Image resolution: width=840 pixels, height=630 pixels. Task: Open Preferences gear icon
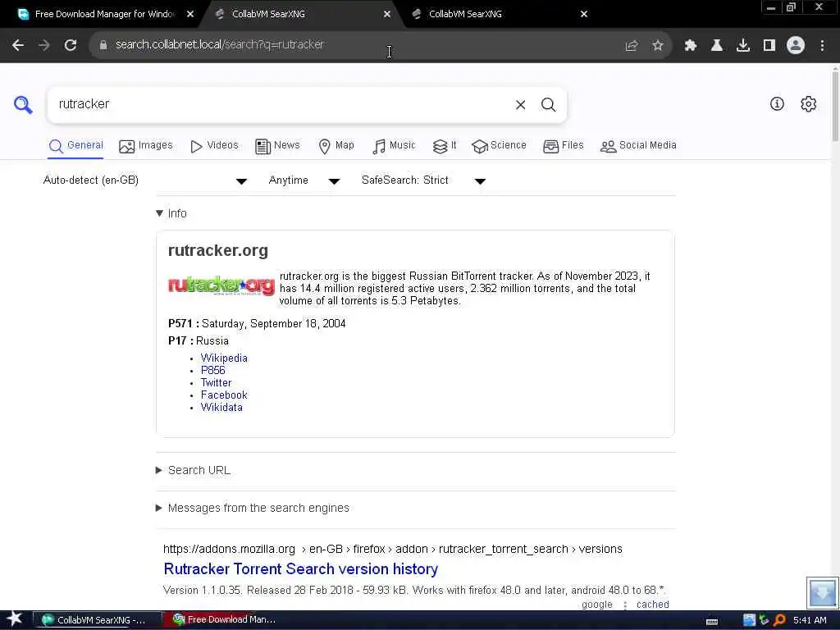click(808, 104)
